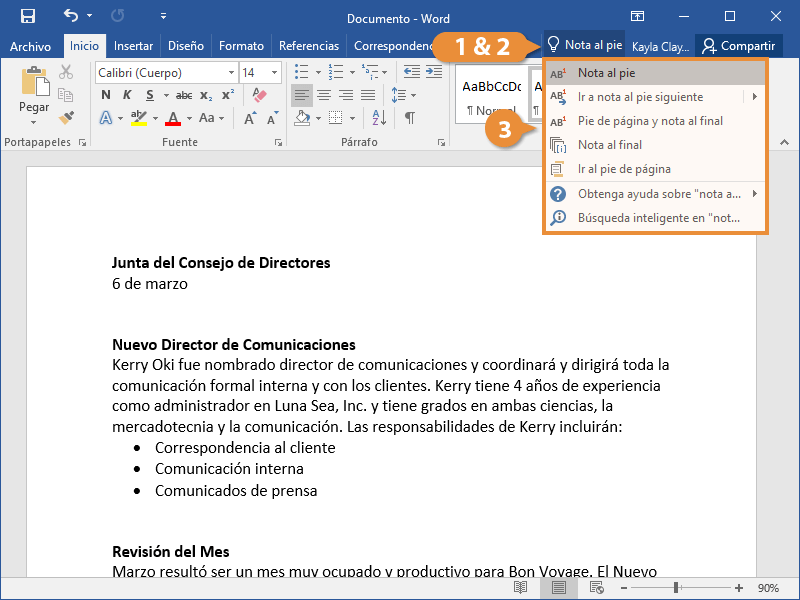Align text to the left
The height and width of the screenshot is (600, 800).
[302, 95]
